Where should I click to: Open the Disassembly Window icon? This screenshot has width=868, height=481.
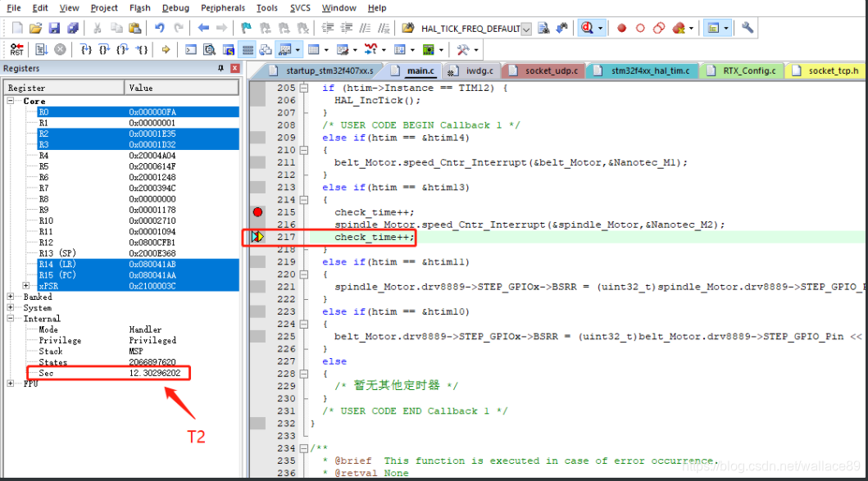point(208,49)
